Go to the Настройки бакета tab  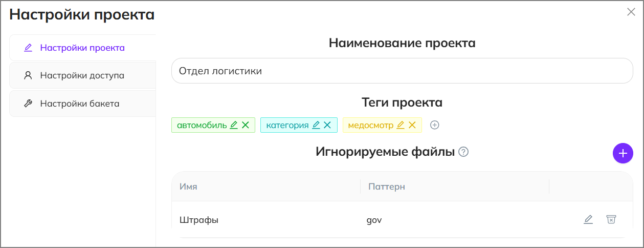click(82, 104)
